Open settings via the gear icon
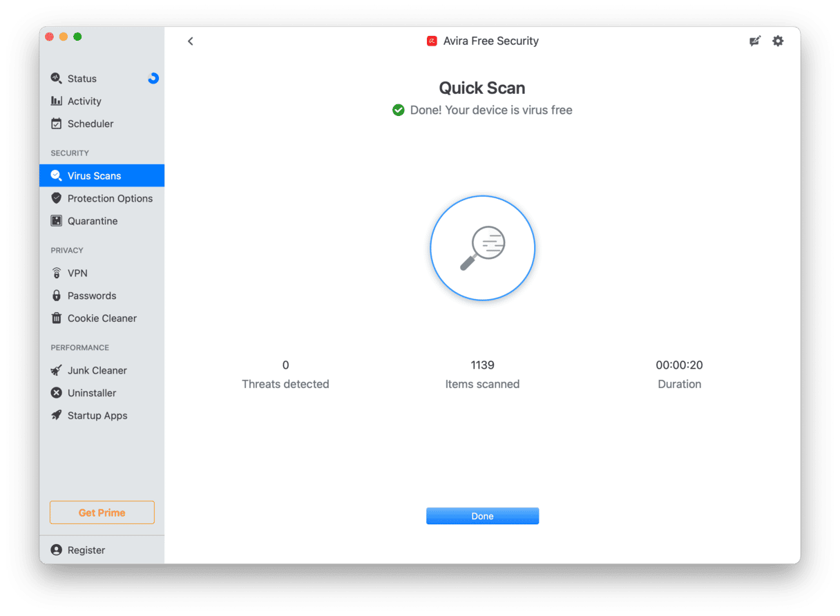 click(778, 41)
